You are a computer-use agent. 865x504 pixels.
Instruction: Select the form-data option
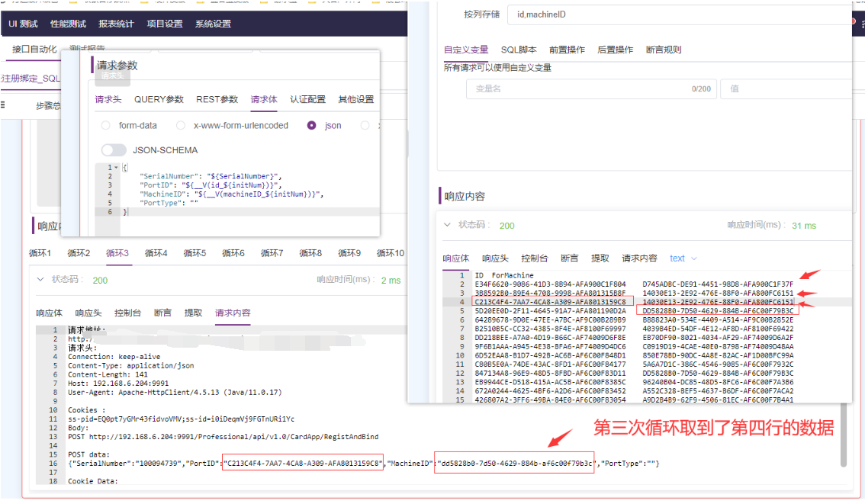(x=104, y=125)
